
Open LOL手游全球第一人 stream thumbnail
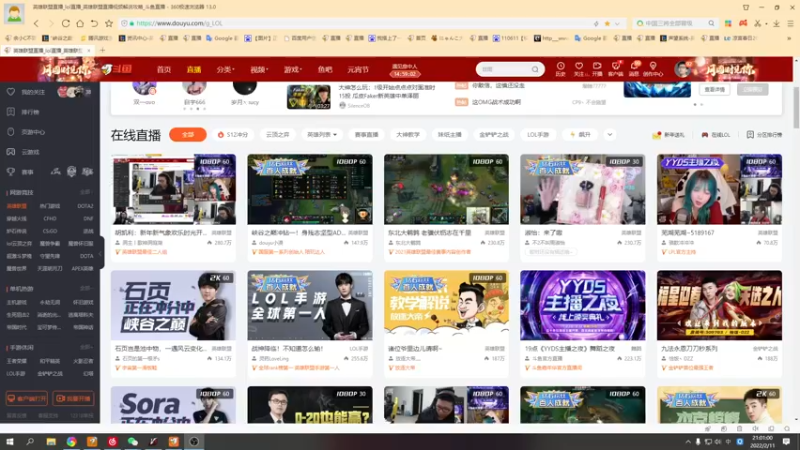click(x=310, y=305)
